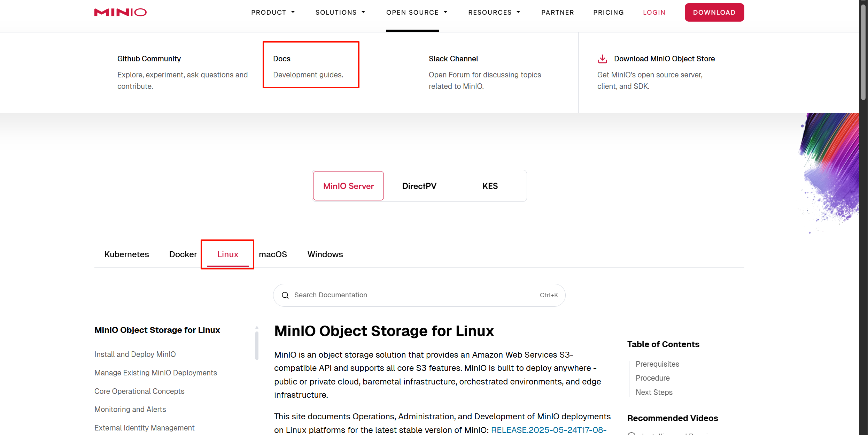Click the download arrow icon beside Download MinIO Object Store
868x435 pixels.
[x=603, y=59]
